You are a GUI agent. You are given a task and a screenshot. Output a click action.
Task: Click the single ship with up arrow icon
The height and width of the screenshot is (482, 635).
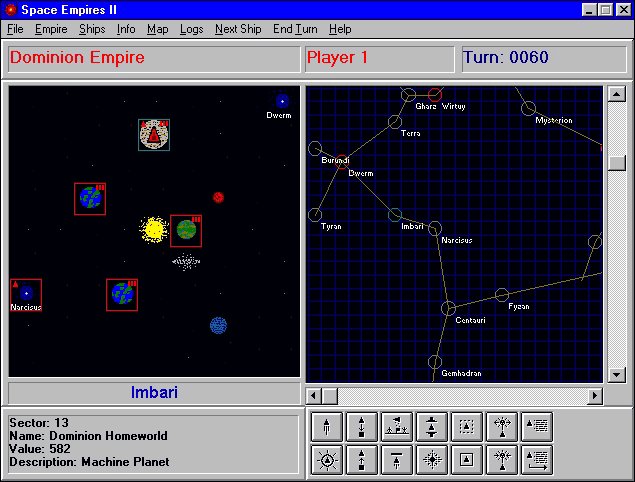[327, 427]
